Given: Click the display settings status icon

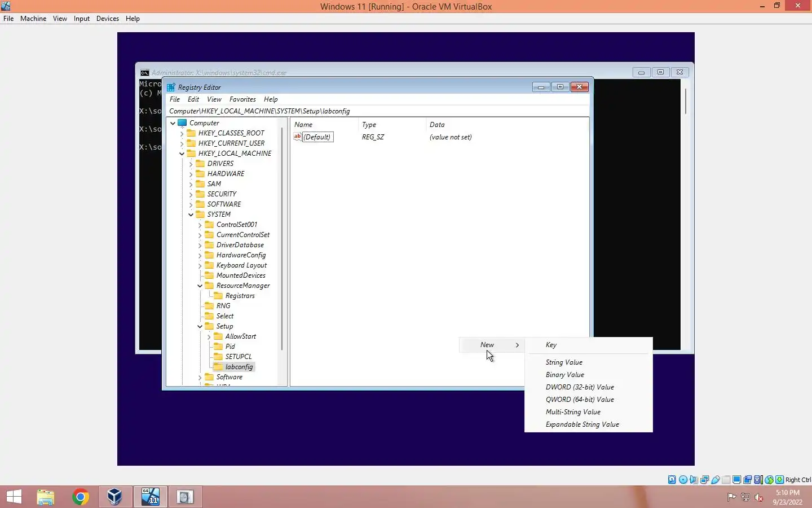Looking at the screenshot, I should [736, 480].
